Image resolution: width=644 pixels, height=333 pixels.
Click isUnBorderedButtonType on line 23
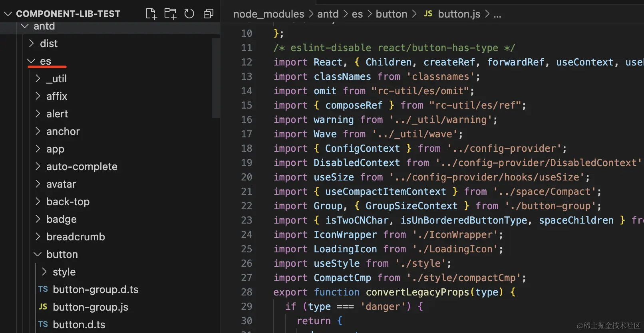(x=464, y=220)
